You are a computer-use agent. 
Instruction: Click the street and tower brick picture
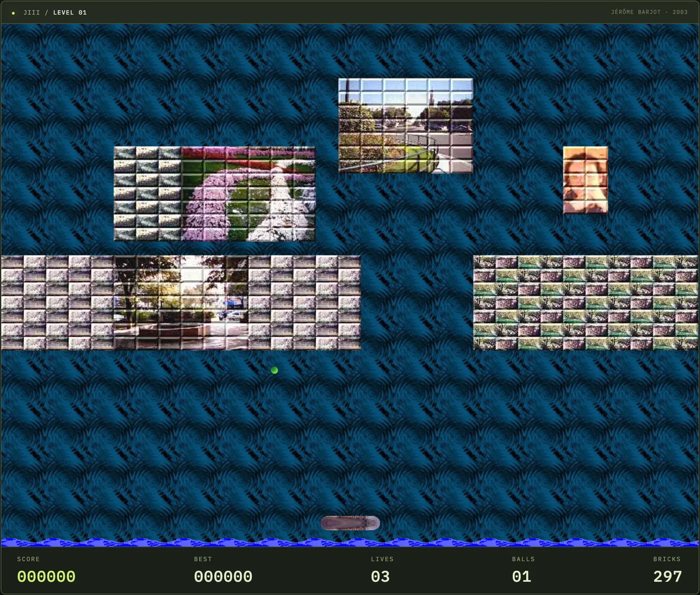[405, 125]
